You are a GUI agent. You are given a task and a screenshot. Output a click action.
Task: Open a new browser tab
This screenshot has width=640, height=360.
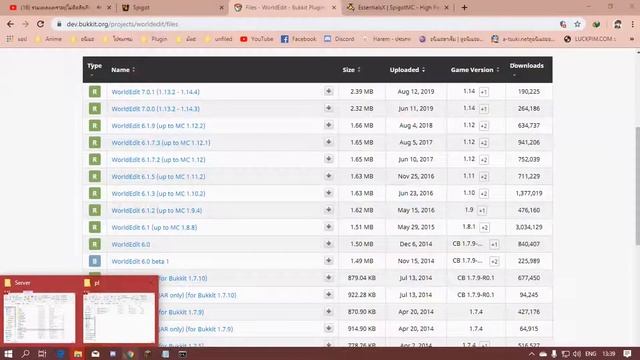(x=464, y=7)
